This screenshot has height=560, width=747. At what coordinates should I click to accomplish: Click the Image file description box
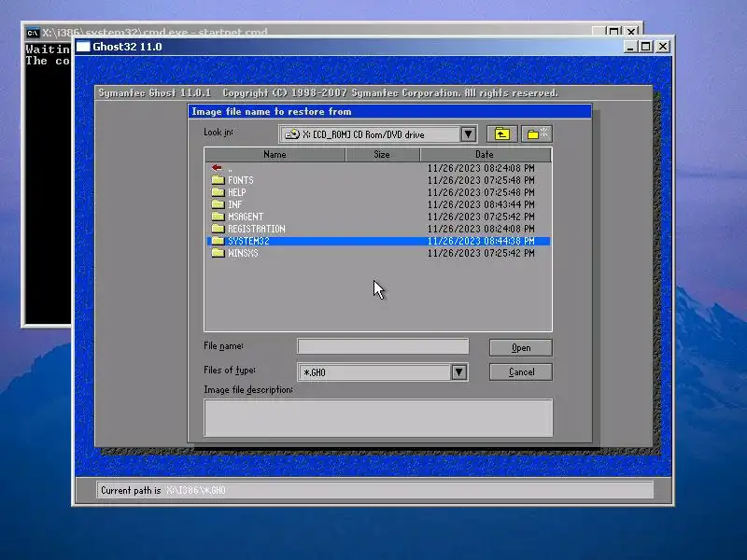coord(378,418)
